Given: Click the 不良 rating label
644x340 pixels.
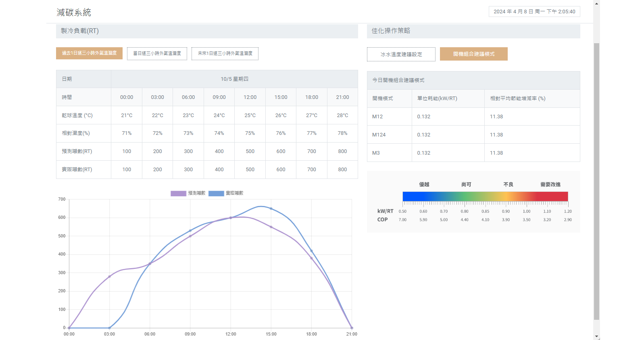Looking at the screenshot, I should (508, 185).
